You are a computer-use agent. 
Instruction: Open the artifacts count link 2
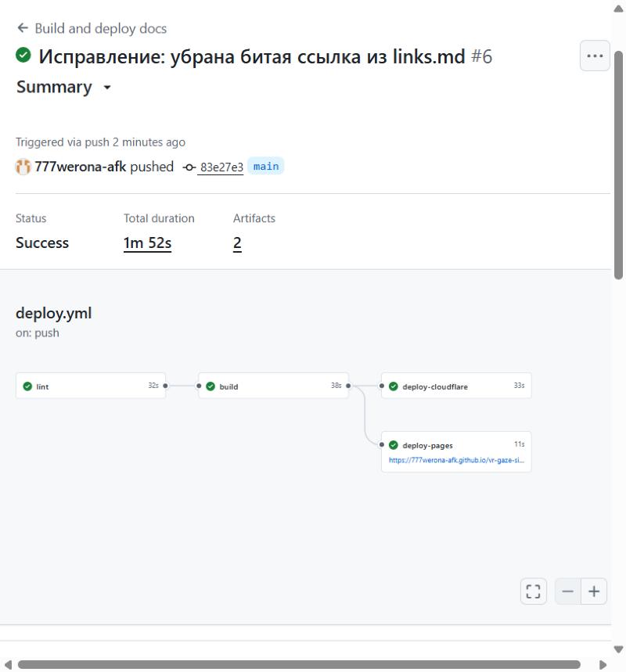237,243
